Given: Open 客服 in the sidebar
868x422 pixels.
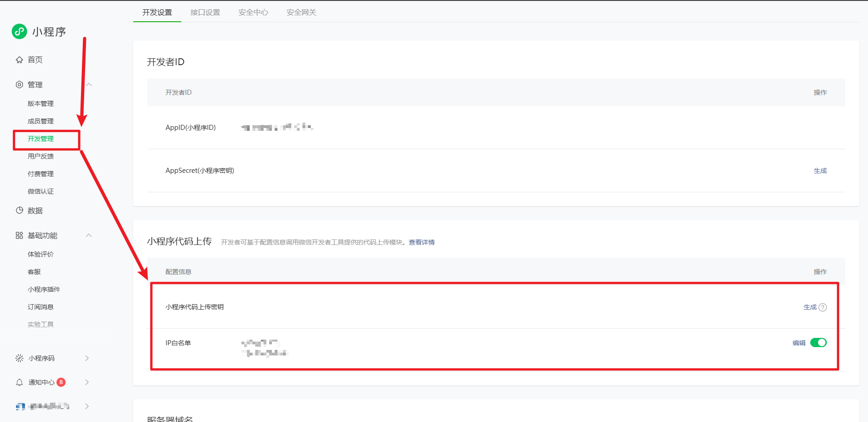Looking at the screenshot, I should click(x=34, y=272).
